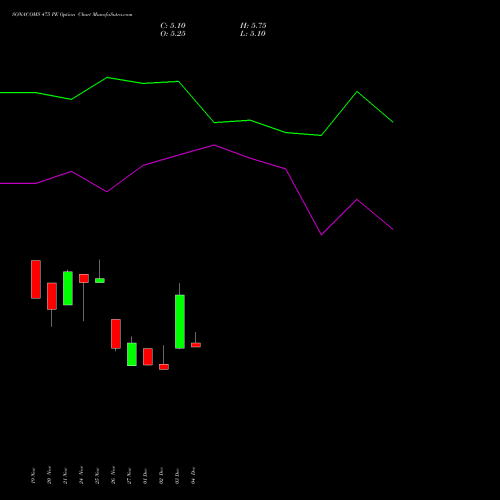Screen dimensions: 500x500
Task: Click the highest peak of the purple line
Action: [x=214, y=145]
